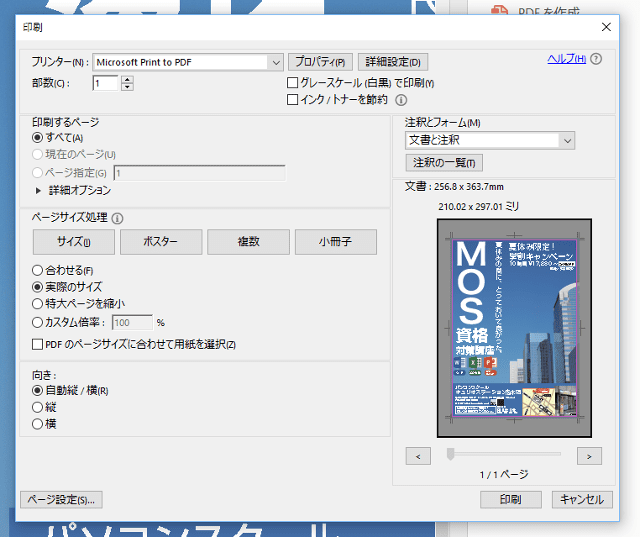Close the 印刷 dialog
The height and width of the screenshot is (537, 640).
(x=606, y=27)
